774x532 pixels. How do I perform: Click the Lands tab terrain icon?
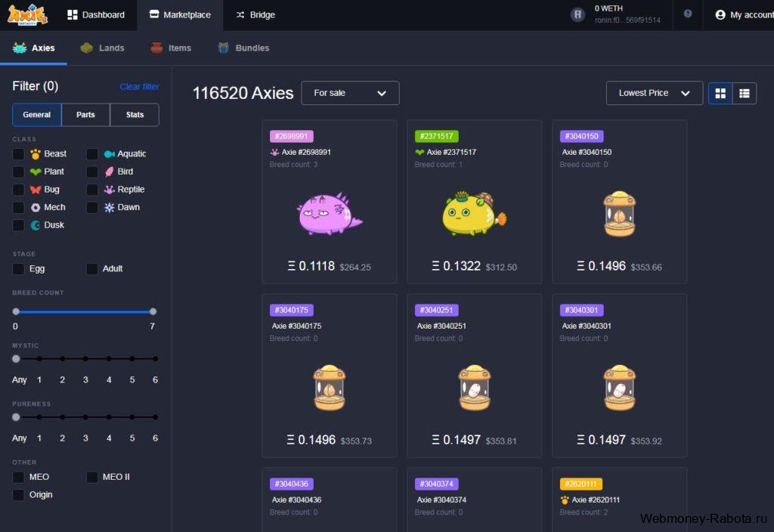(87, 48)
